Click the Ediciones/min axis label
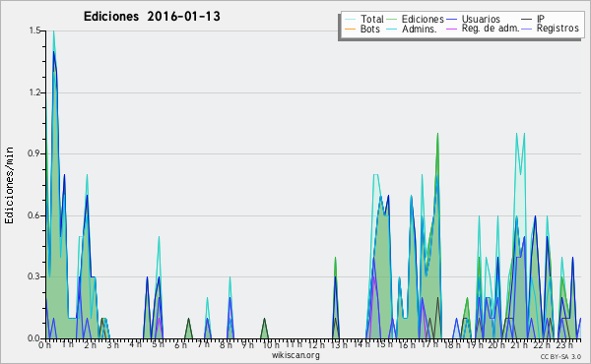 [9, 185]
